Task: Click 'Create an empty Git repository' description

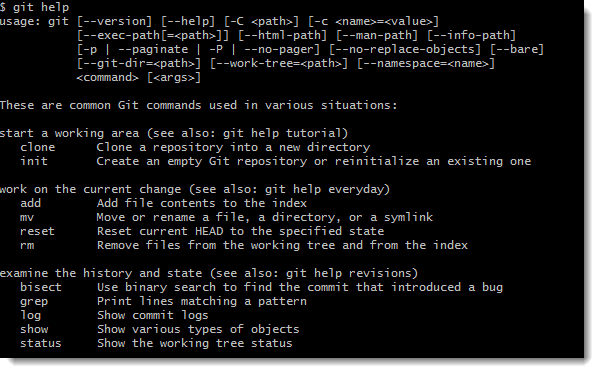Action: pyautogui.click(x=314, y=161)
